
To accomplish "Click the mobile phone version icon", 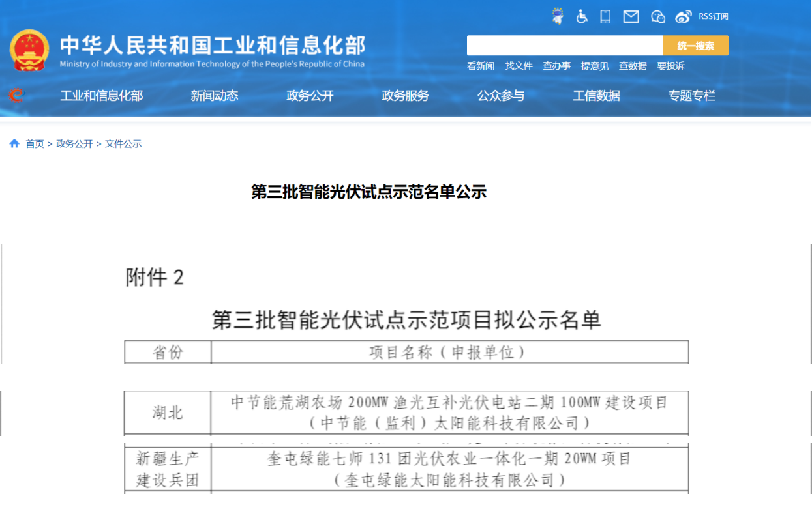I will click(x=605, y=17).
